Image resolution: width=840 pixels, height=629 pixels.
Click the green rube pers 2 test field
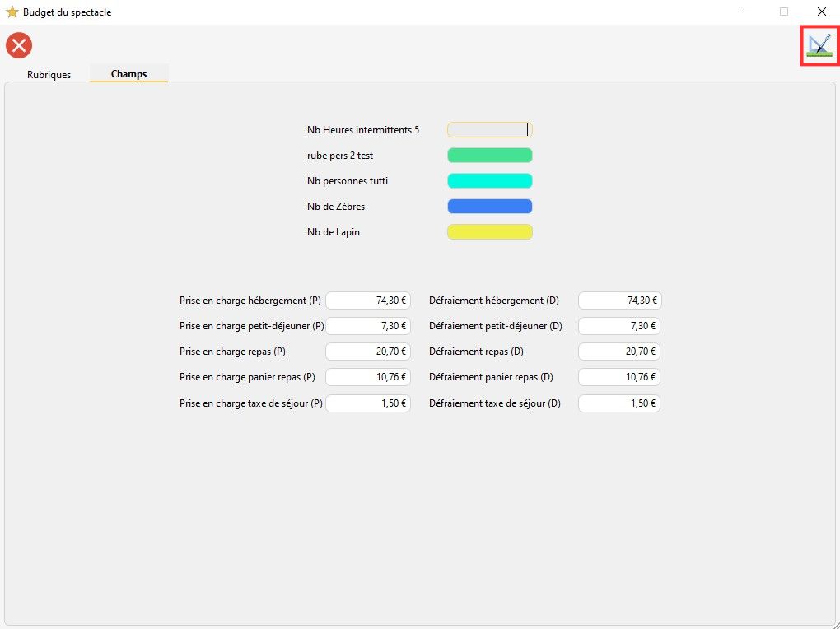(489, 156)
